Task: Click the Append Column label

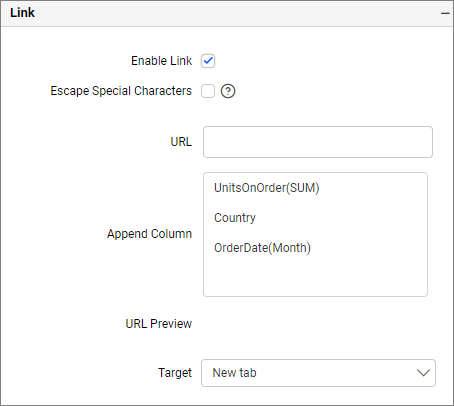Action: point(149,234)
